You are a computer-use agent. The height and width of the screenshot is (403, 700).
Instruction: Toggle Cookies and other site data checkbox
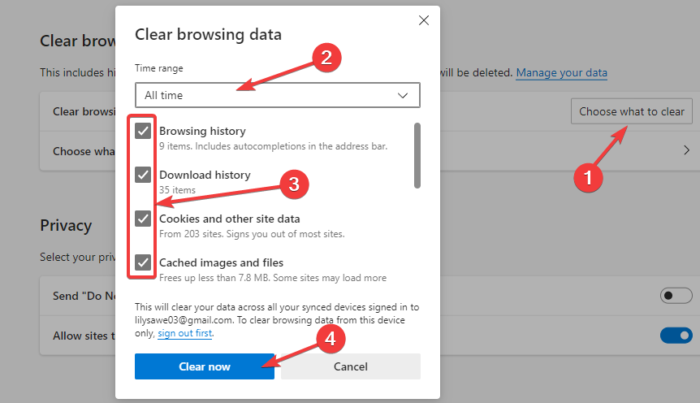tap(144, 219)
